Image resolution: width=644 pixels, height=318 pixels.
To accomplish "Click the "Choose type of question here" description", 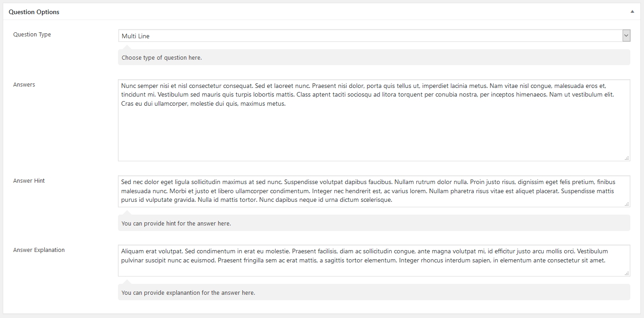I will 162,58.
